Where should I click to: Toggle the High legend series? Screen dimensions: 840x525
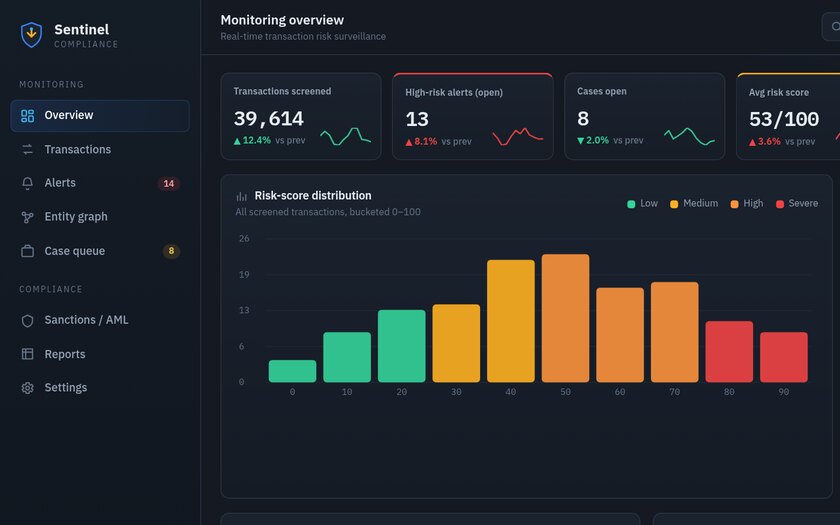point(747,204)
